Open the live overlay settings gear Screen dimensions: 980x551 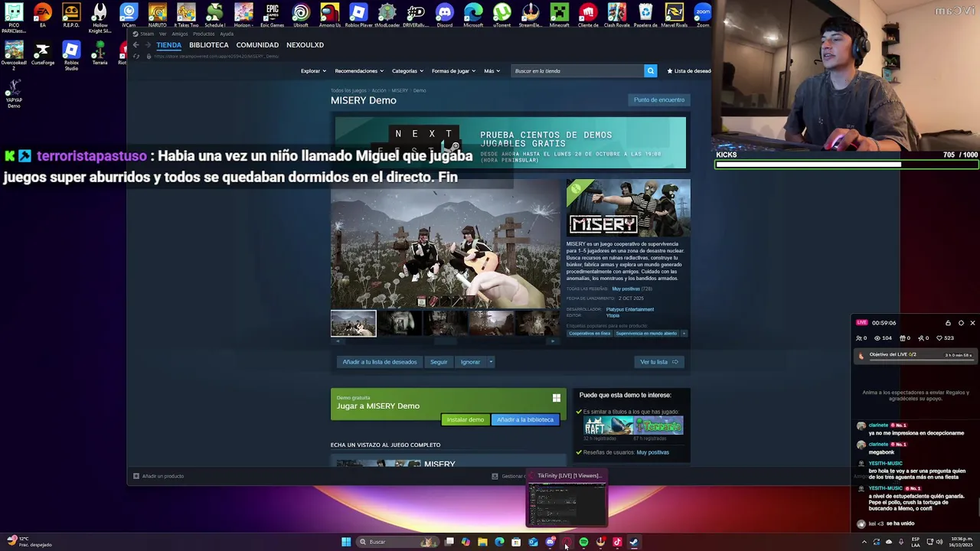(961, 323)
